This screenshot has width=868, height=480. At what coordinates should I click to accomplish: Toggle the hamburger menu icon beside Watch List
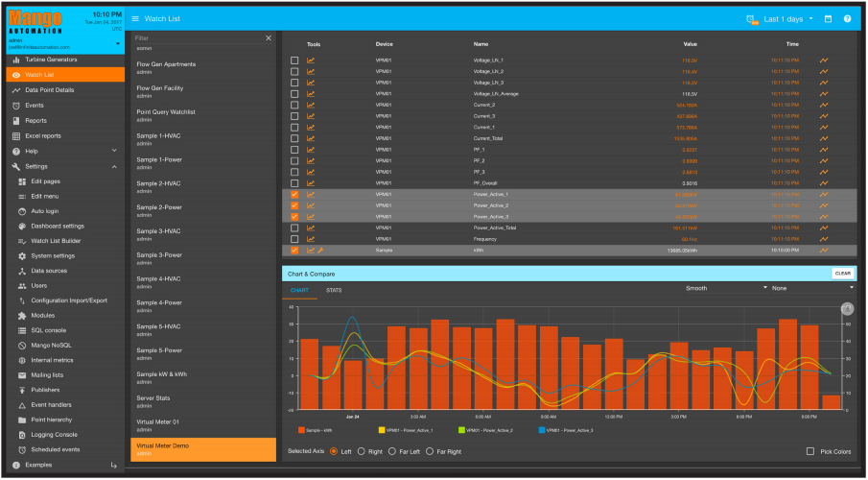click(x=135, y=19)
